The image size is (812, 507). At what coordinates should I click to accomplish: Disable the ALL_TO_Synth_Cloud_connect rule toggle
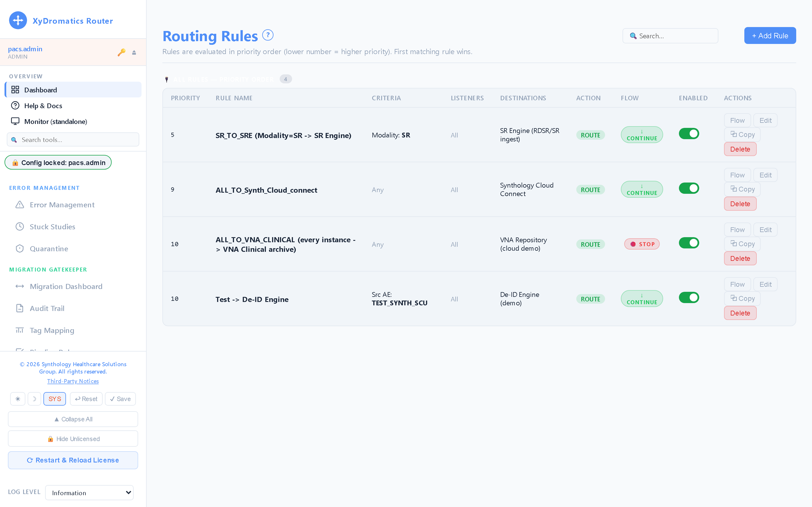[689, 188]
